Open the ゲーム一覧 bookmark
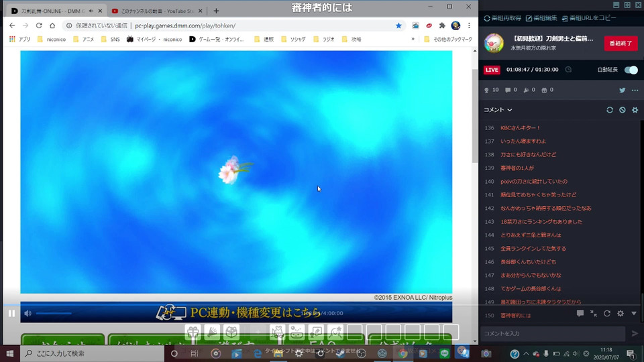 coord(217,40)
